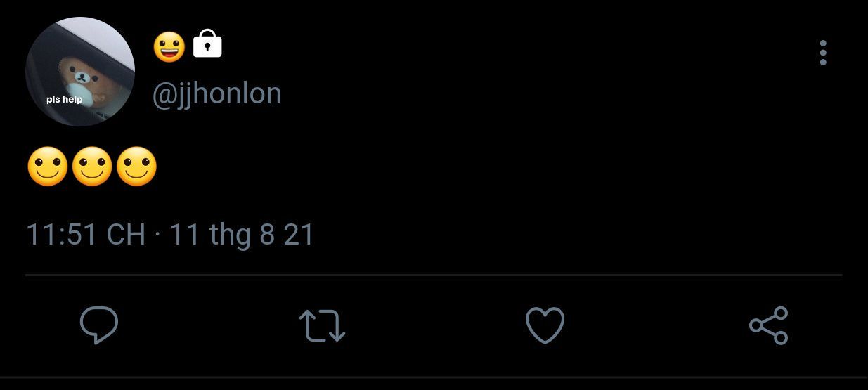Viewport: 868px width, 390px height.
Task: Open the reply speech bubble icon
Action: pyautogui.click(x=98, y=325)
